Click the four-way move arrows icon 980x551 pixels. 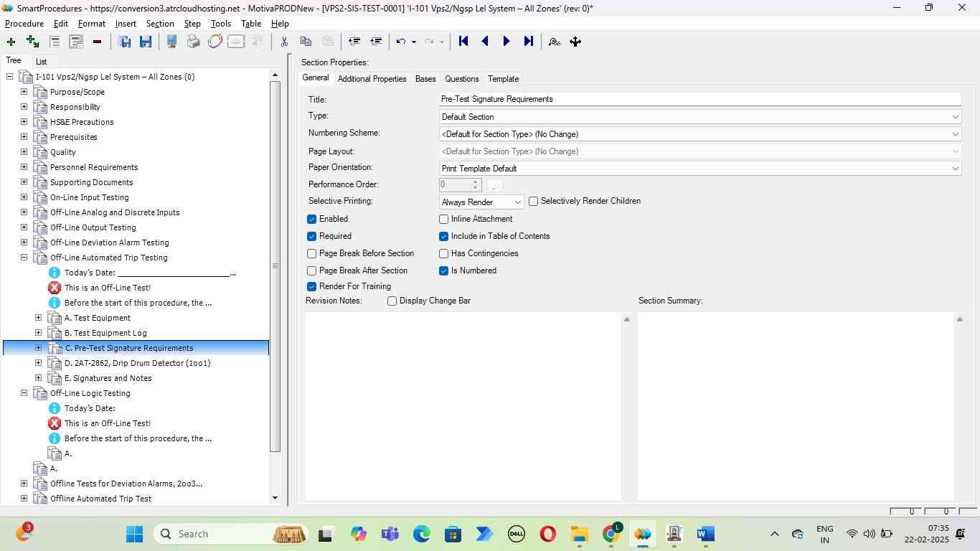575,42
